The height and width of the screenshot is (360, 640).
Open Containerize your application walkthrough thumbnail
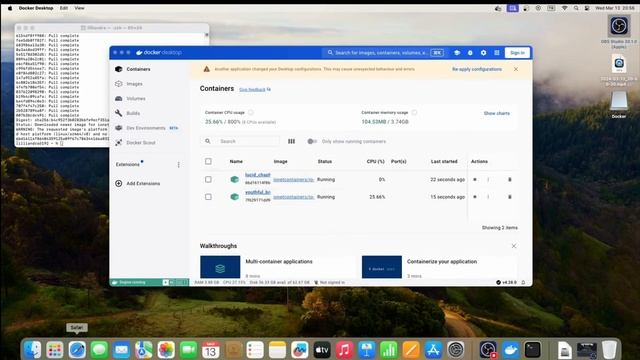point(382,267)
